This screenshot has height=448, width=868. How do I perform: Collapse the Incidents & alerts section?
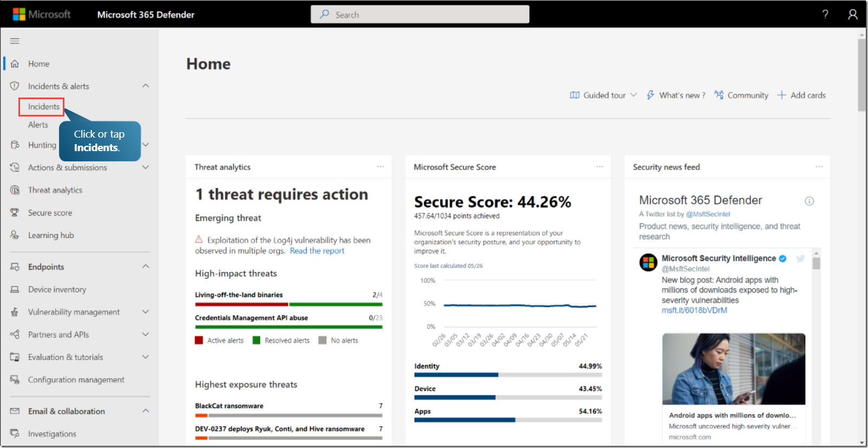(x=146, y=86)
